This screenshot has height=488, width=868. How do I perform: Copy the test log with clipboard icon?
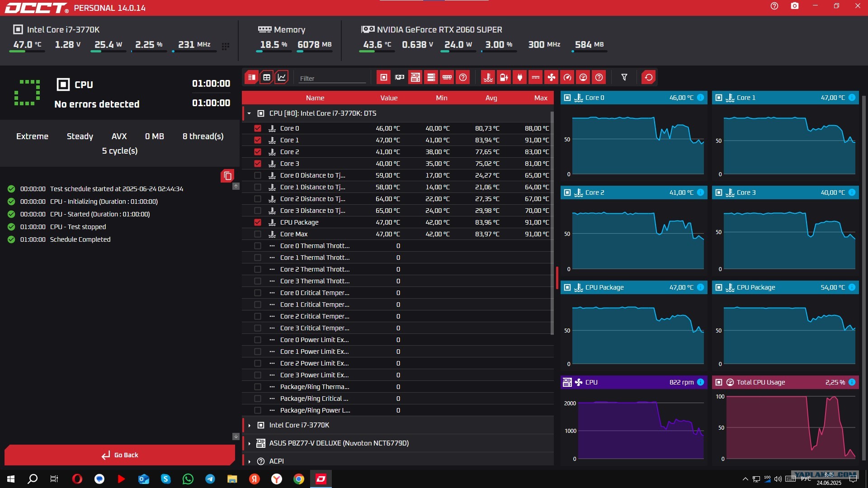(227, 176)
